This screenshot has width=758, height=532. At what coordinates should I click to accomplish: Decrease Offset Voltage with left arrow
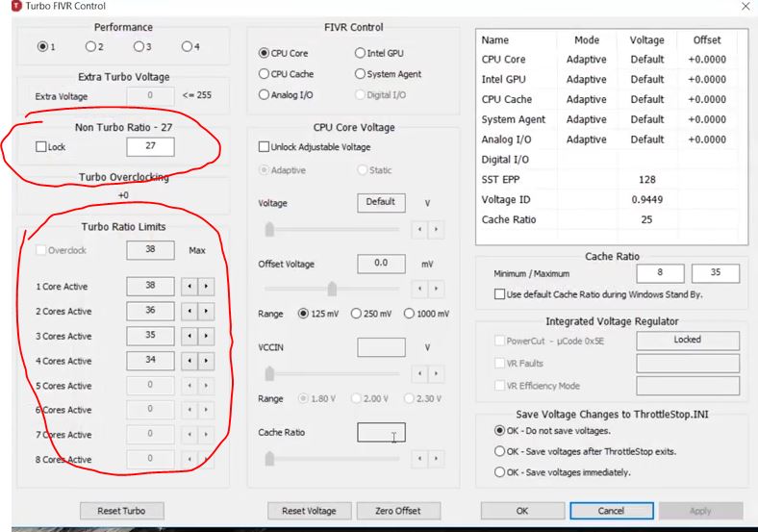click(419, 289)
